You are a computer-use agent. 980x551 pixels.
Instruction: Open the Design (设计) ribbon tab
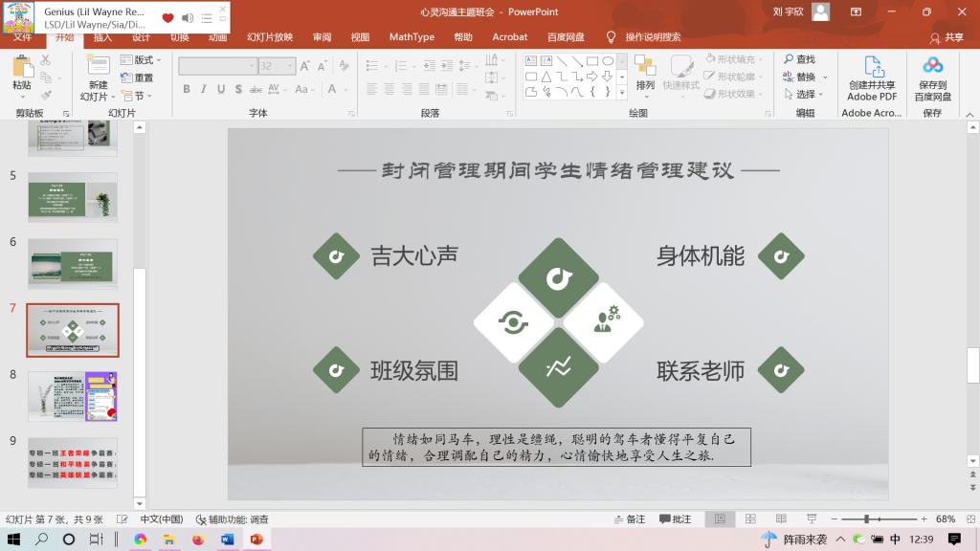141,37
